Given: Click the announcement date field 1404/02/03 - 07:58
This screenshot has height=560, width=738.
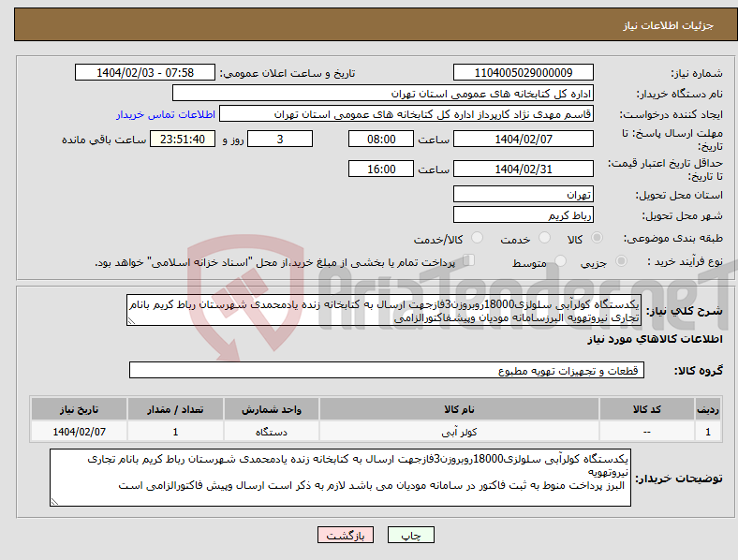Looking at the screenshot, I should pyautogui.click(x=145, y=72).
